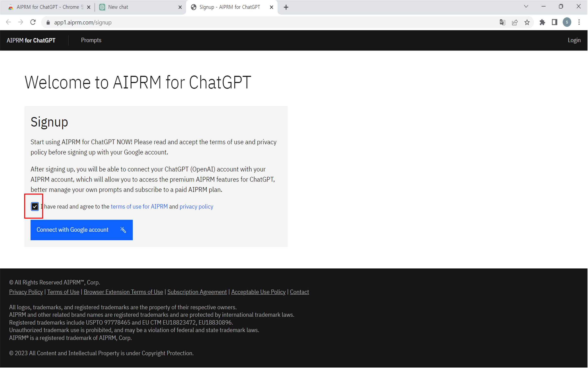Click the share page icon
This screenshot has width=588, height=368.
(x=515, y=22)
